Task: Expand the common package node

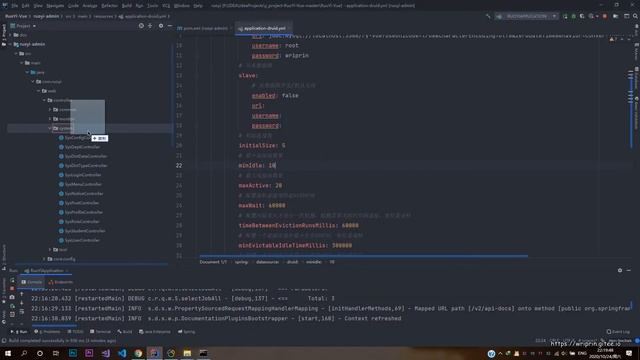Action: pos(50,109)
